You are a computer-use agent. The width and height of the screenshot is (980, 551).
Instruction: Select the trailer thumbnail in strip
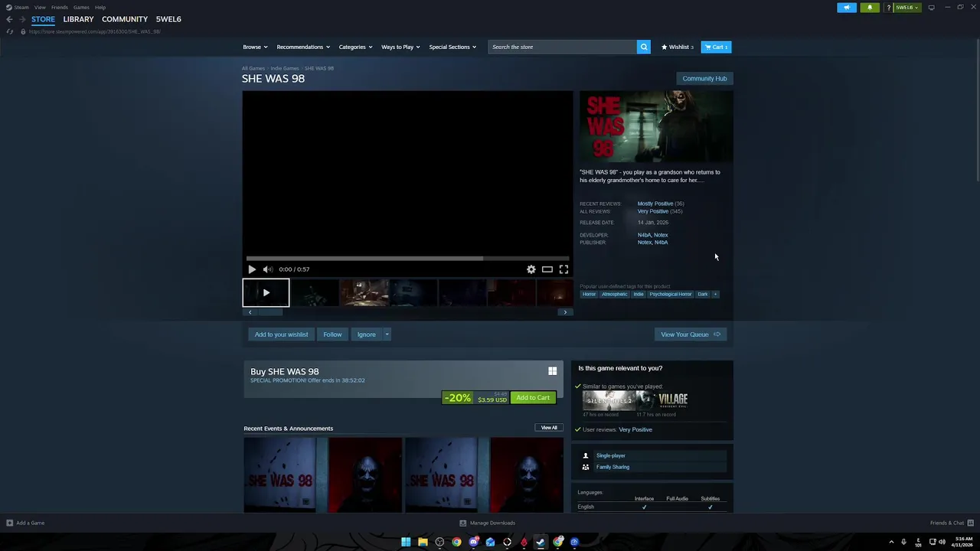[266, 292]
